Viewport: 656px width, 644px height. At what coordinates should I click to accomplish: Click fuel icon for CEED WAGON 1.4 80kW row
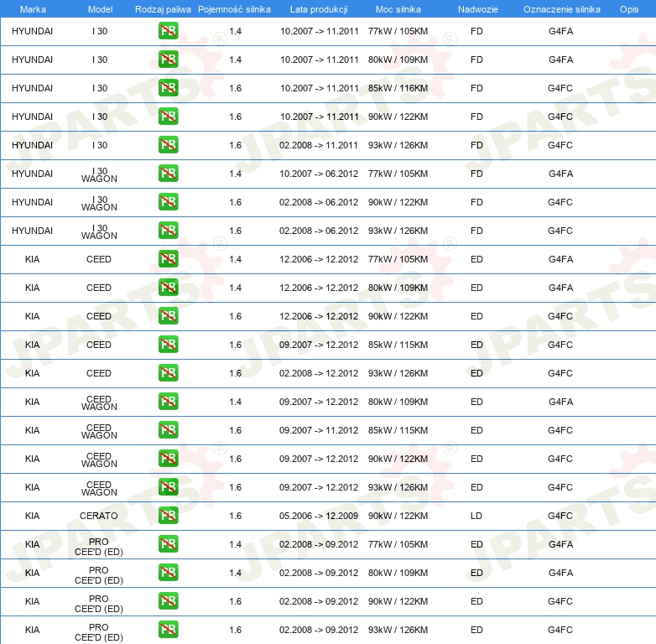tap(168, 402)
